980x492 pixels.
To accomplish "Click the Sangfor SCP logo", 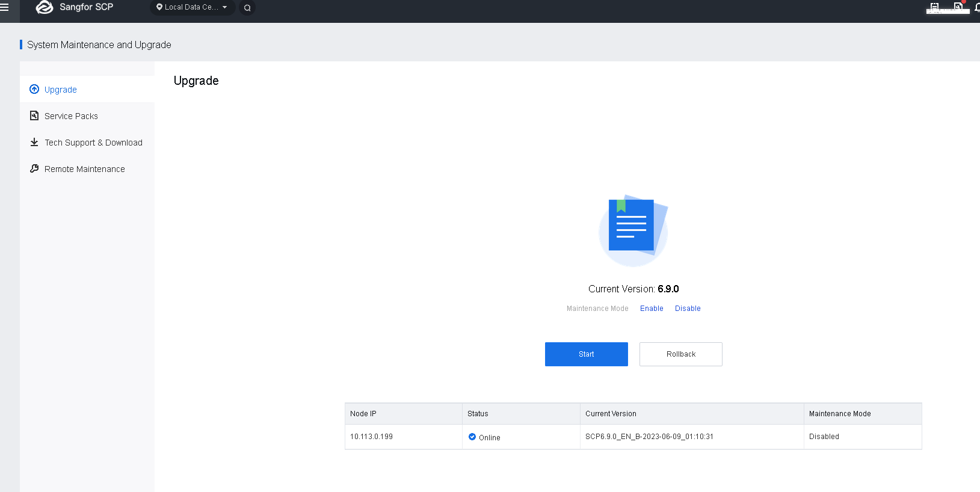I will [45, 7].
